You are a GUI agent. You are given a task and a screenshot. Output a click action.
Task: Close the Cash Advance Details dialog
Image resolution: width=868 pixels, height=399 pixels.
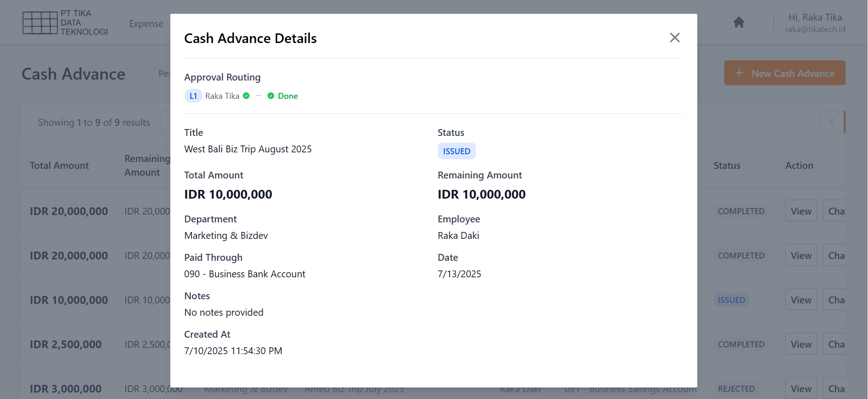point(674,38)
